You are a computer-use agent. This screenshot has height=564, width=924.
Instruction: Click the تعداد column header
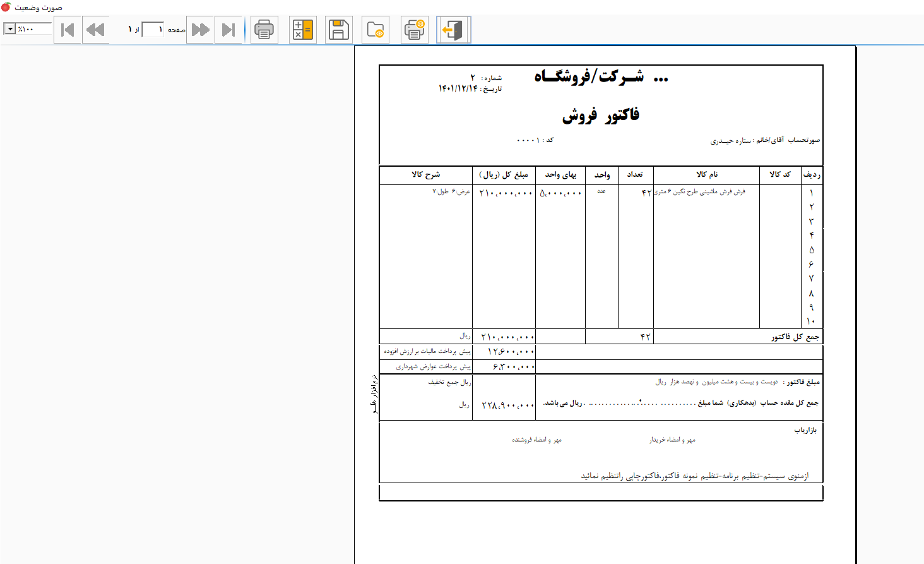coord(635,174)
